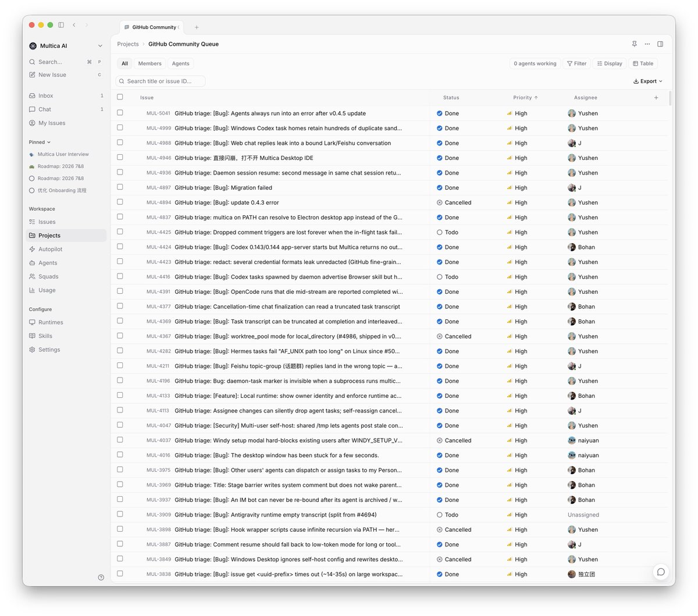Check the box for MUL-4936
The width and height of the screenshot is (698, 616).
(120, 172)
